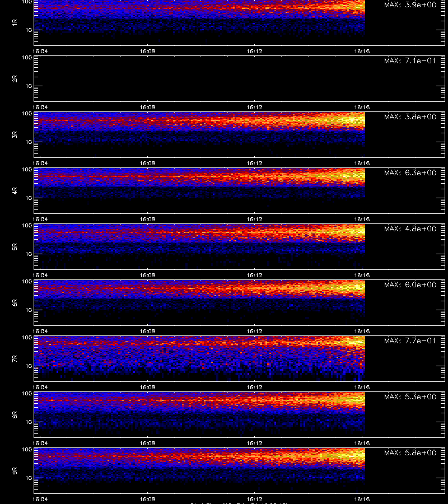Select the 10 y-axis label of panel 2R
Screen dimensions: 448x504
click(29, 86)
